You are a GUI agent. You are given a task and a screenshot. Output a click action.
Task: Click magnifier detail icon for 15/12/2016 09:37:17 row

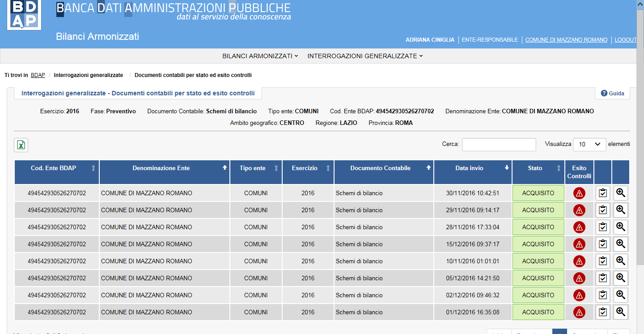pos(621,244)
